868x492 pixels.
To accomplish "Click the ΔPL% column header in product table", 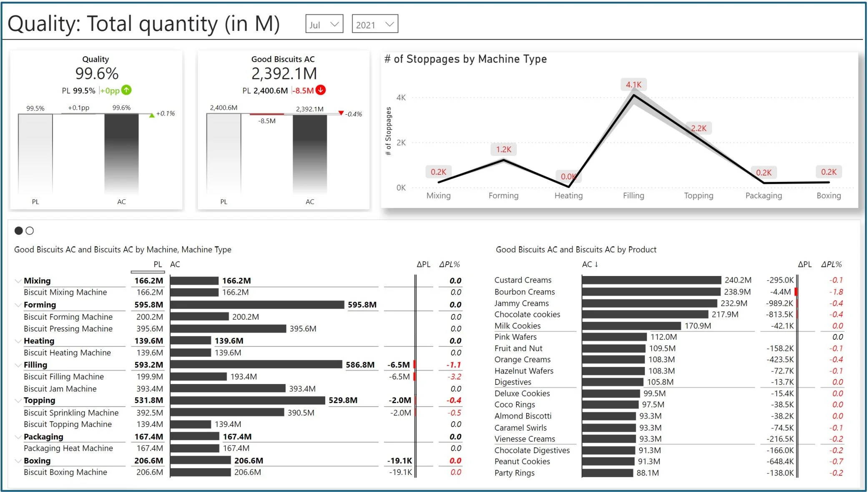I will (x=831, y=264).
